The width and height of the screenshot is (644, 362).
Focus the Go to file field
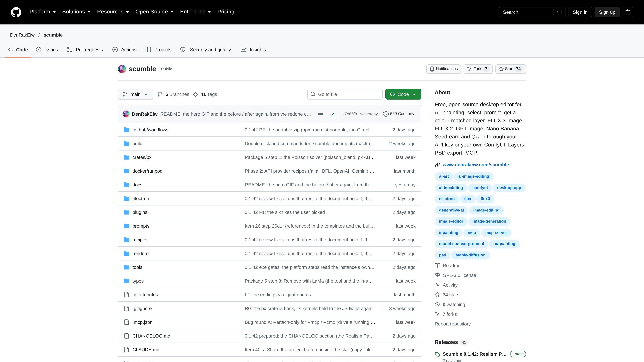click(x=345, y=94)
